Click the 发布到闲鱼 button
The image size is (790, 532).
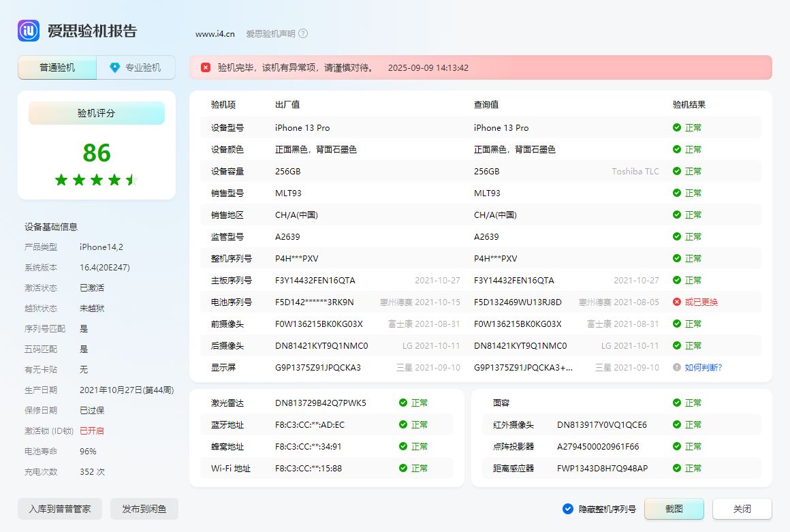144,508
